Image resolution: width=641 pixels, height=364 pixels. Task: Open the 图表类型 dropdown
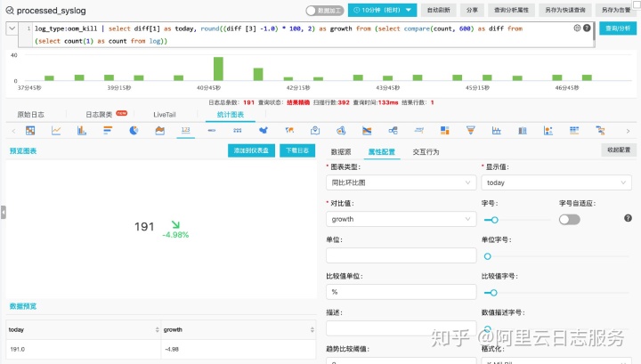[401, 182]
